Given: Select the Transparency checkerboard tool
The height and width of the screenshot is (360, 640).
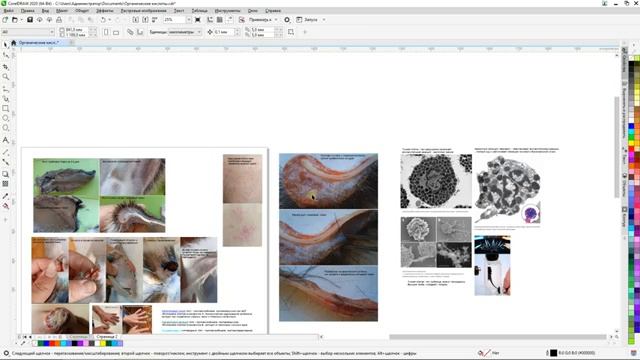Looking at the screenshot, I should coord(5,184).
